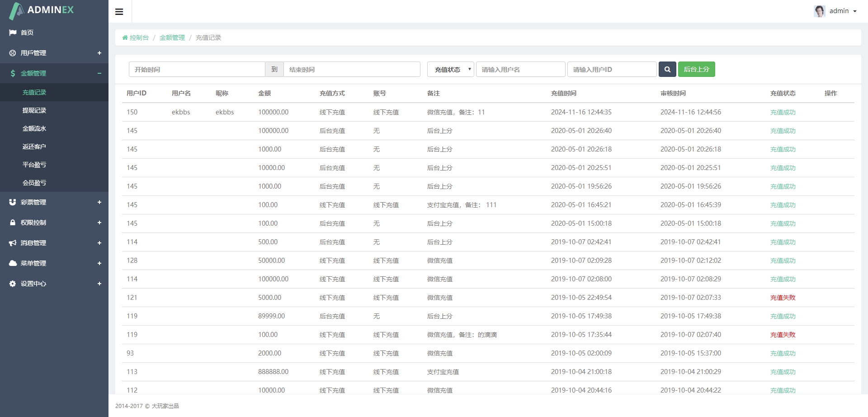Click the flag icon beside 首页

click(13, 33)
